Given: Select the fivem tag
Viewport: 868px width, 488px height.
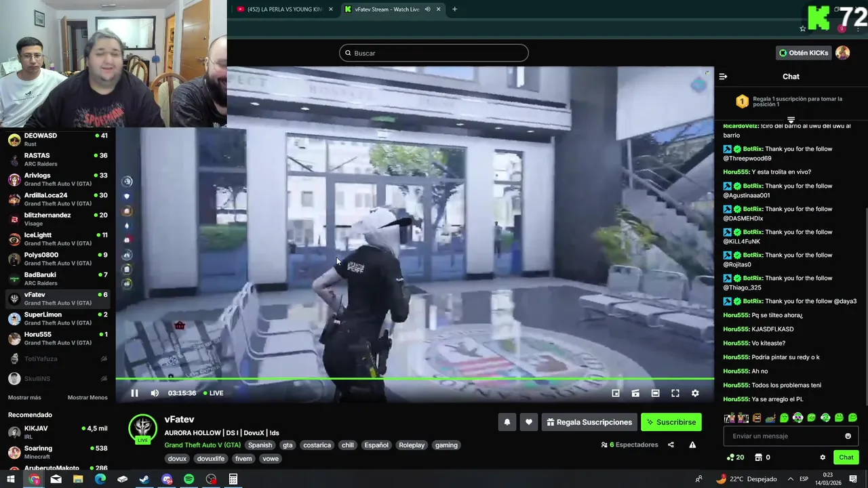Looking at the screenshot, I should click(243, 459).
